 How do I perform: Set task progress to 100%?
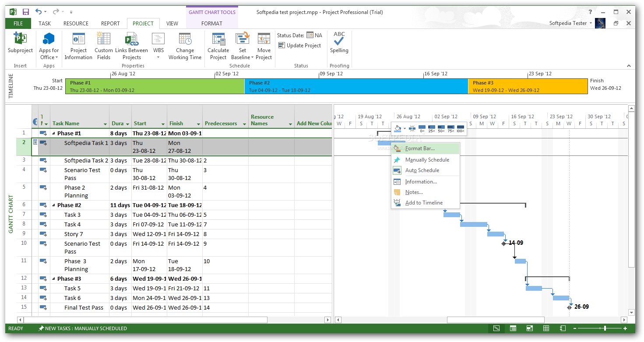tap(460, 128)
